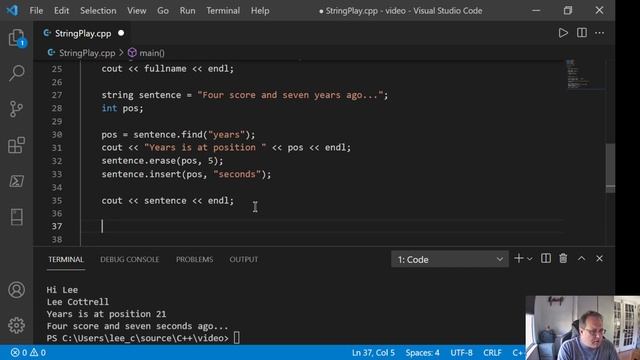Click 'int pos;' on line 28

point(122,108)
